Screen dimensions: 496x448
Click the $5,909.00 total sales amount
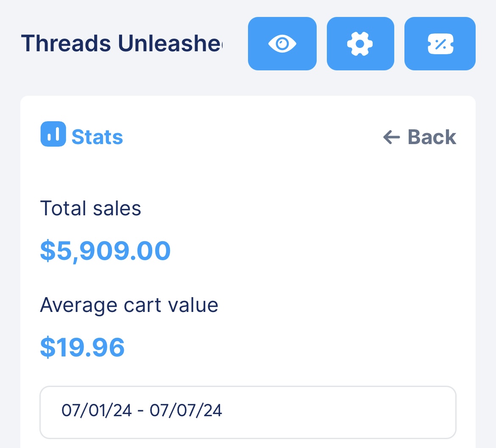(x=105, y=250)
